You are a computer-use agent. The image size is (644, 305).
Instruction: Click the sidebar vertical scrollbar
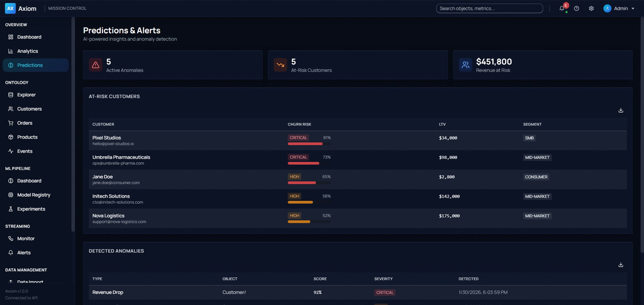(73, 124)
